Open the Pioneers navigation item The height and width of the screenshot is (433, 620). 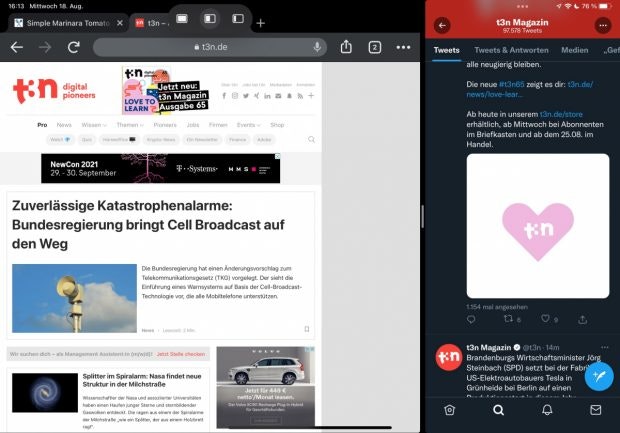[165, 125]
